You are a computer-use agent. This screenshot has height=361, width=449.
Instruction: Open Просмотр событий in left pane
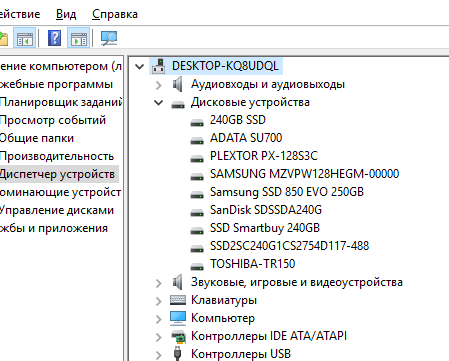pyautogui.click(x=53, y=120)
